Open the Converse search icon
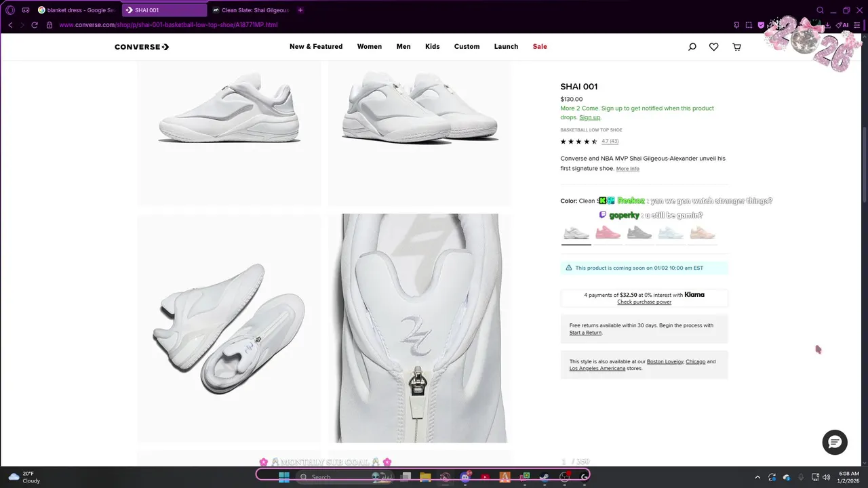The width and height of the screenshot is (868, 488). pyautogui.click(x=692, y=47)
